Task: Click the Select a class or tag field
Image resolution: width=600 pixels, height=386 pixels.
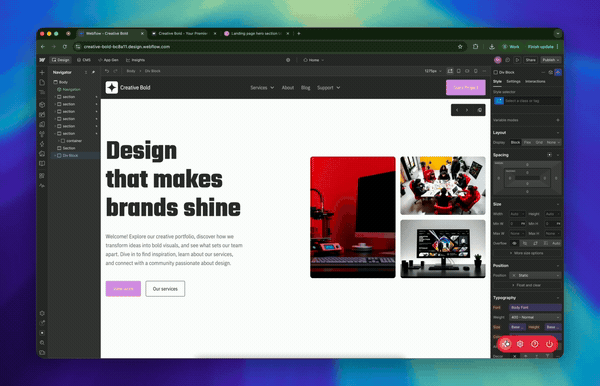Action: point(532,101)
